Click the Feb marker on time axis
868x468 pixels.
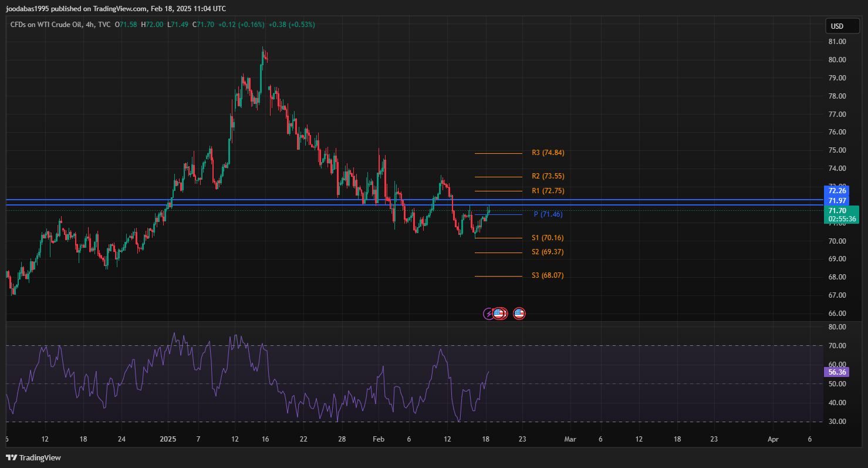pyautogui.click(x=379, y=439)
